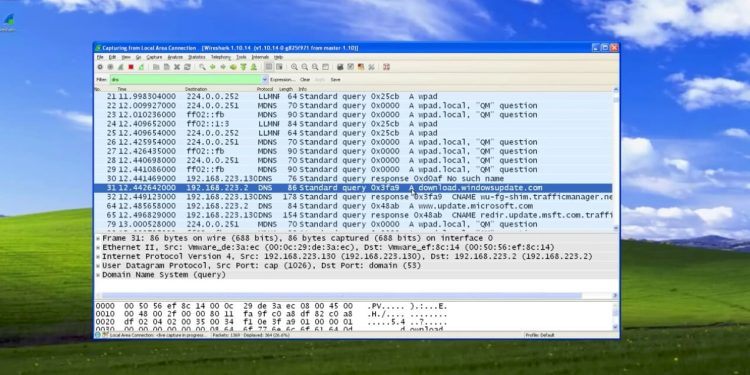Click the desktop shortcut icon top-left
Viewport: 750px width, 375px height.
point(8,22)
